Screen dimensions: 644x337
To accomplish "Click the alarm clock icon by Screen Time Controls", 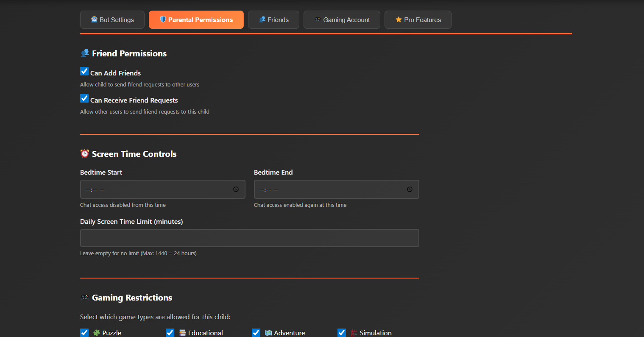I will pyautogui.click(x=85, y=153).
